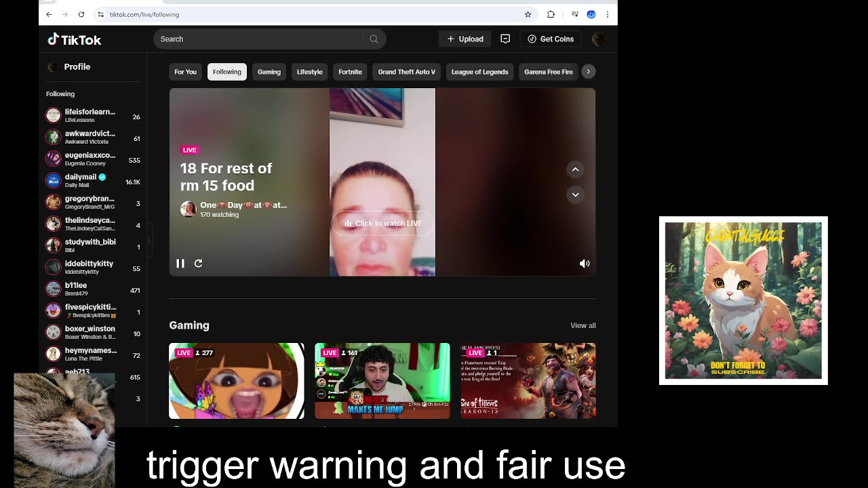Viewport: 868px width, 488px height.
Task: Open View all for Gaming section
Action: point(583,325)
